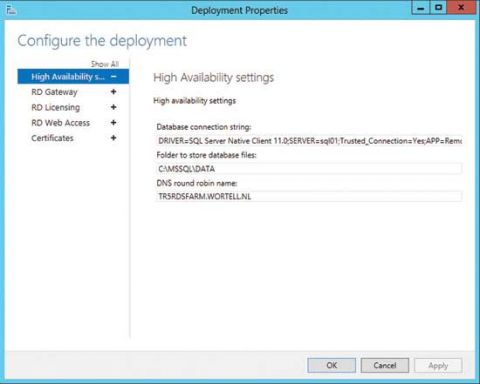This screenshot has height=384, width=480.
Task: Collapse High Availability settings minus icon
Action: [x=114, y=77]
